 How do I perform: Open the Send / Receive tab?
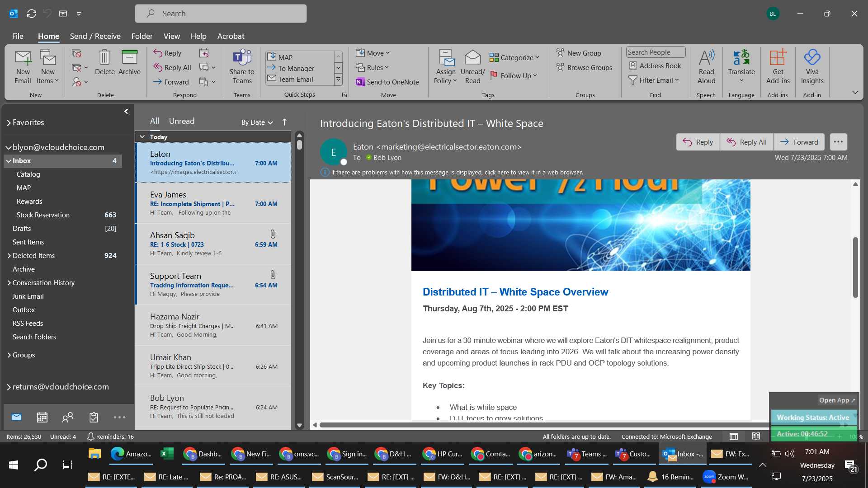(x=95, y=36)
